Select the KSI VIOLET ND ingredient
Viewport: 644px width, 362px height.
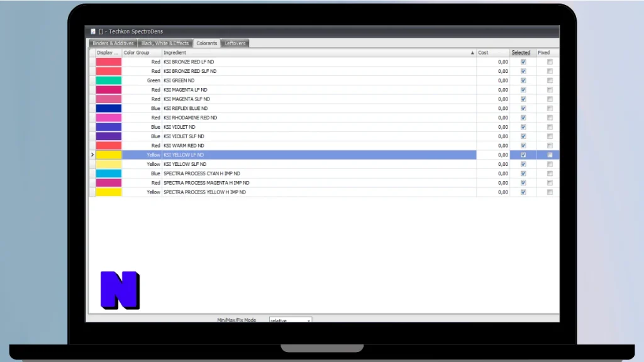click(179, 127)
